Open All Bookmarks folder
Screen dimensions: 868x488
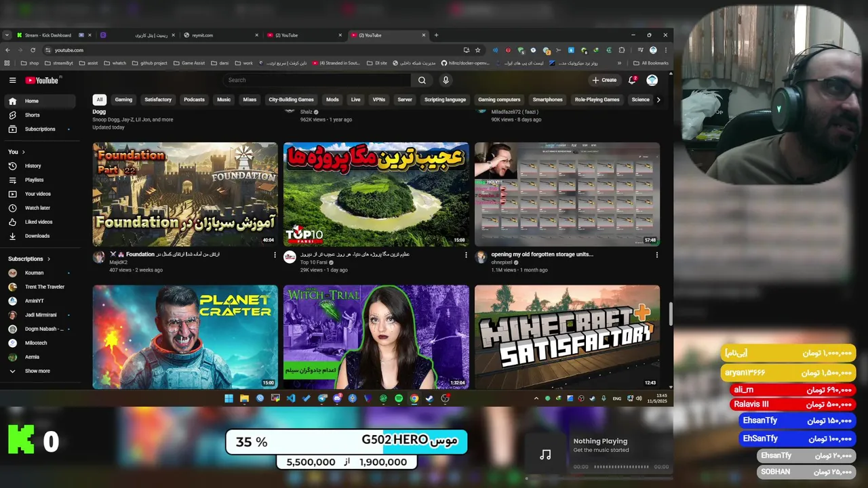coord(650,63)
